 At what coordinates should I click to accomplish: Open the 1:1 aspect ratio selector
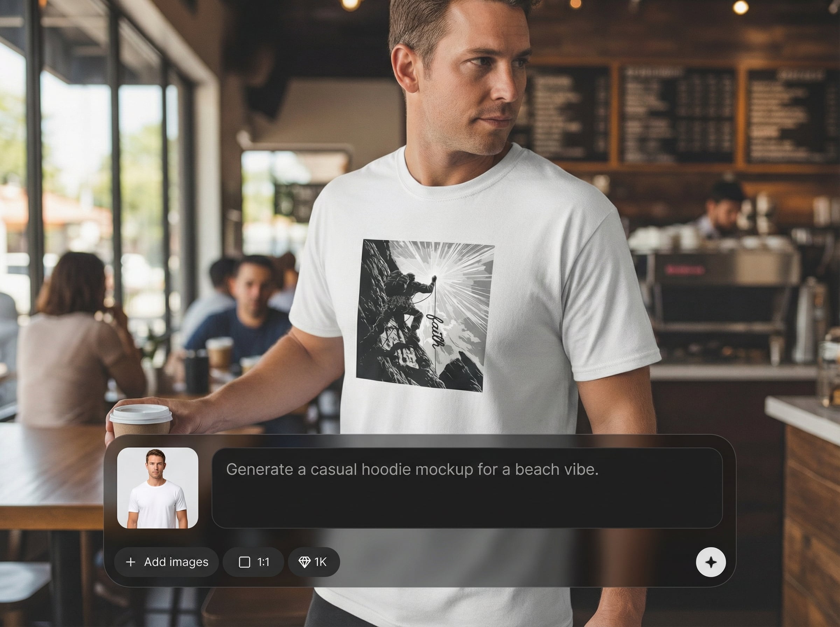coord(253,562)
